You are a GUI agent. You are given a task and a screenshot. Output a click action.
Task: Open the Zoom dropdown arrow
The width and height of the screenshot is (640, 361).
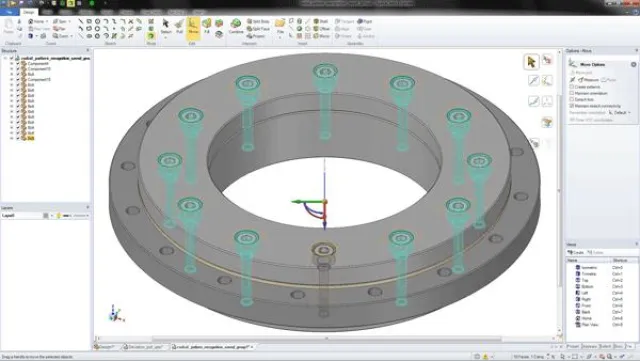pyautogui.click(x=71, y=36)
